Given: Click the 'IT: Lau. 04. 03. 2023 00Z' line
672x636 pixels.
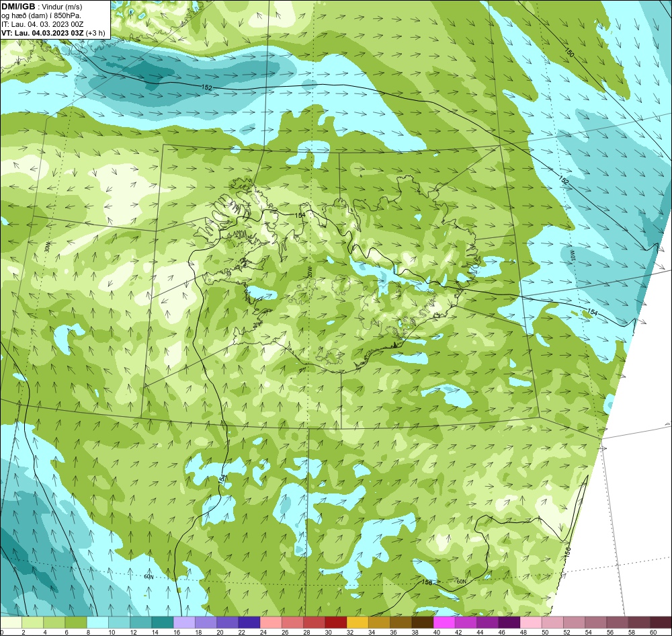Looking at the screenshot, I should (x=42, y=24).
